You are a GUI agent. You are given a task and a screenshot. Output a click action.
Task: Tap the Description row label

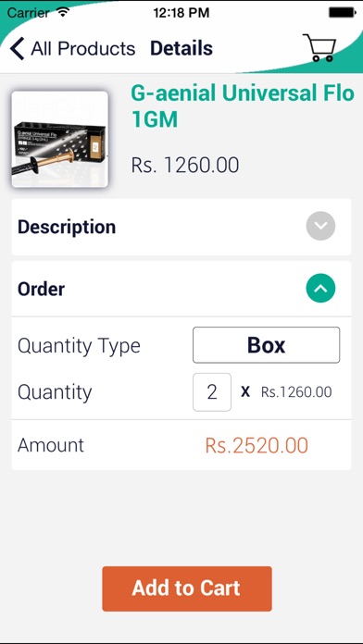[67, 227]
